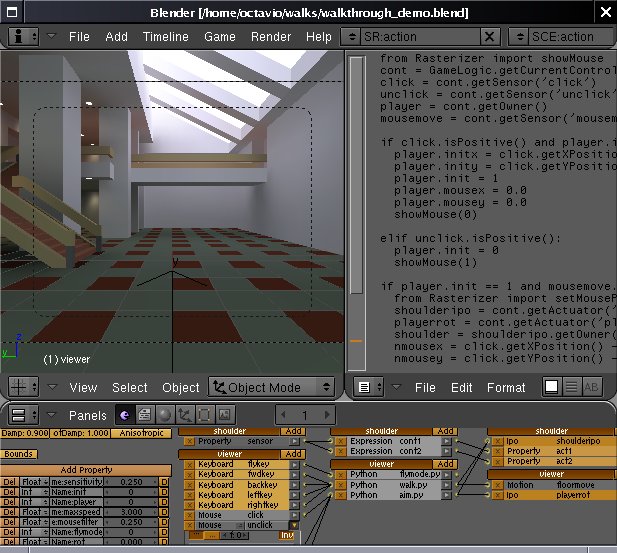This screenshot has width=617, height=553.
Task: Toggle the Bounds button
Action: (x=20, y=454)
